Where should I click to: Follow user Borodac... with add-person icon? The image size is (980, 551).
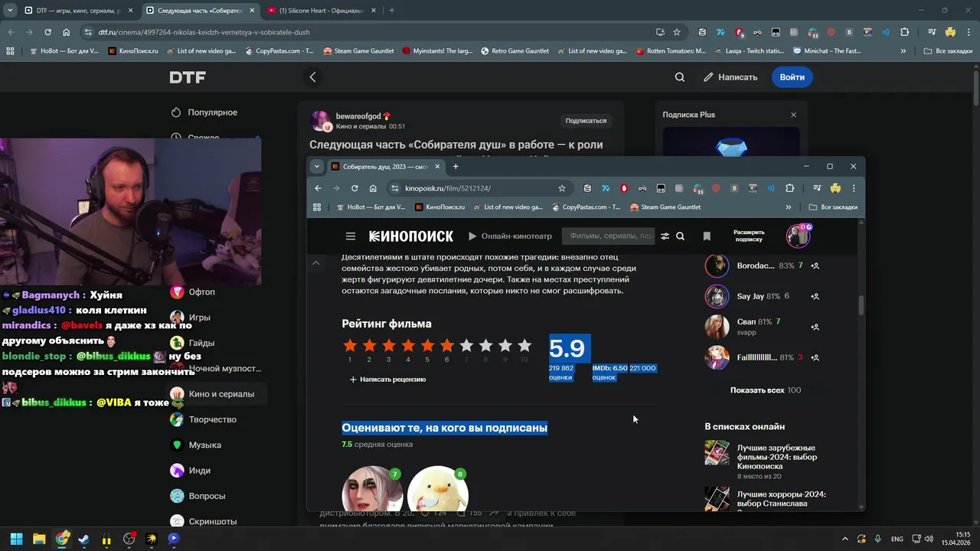(815, 266)
